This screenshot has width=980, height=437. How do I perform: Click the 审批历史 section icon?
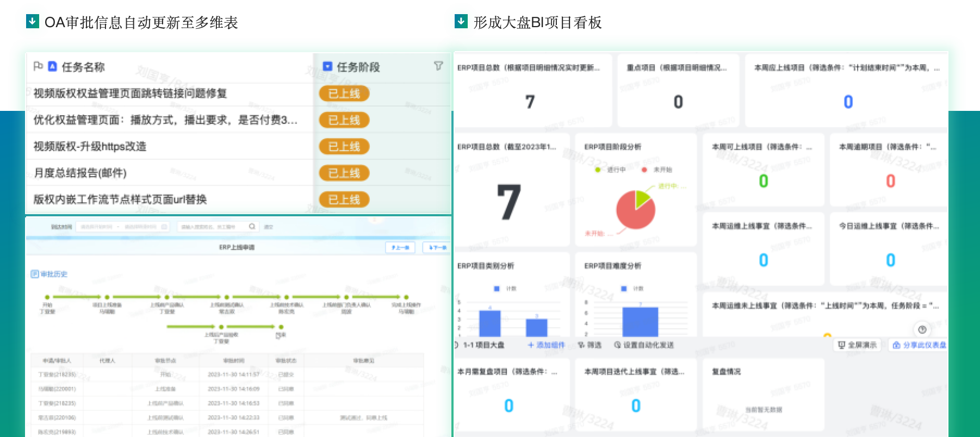coord(35,274)
